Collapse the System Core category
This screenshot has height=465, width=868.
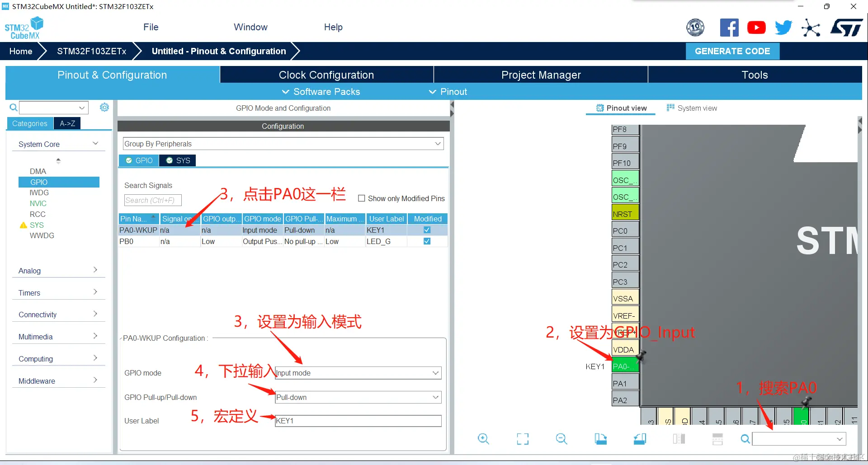point(58,144)
